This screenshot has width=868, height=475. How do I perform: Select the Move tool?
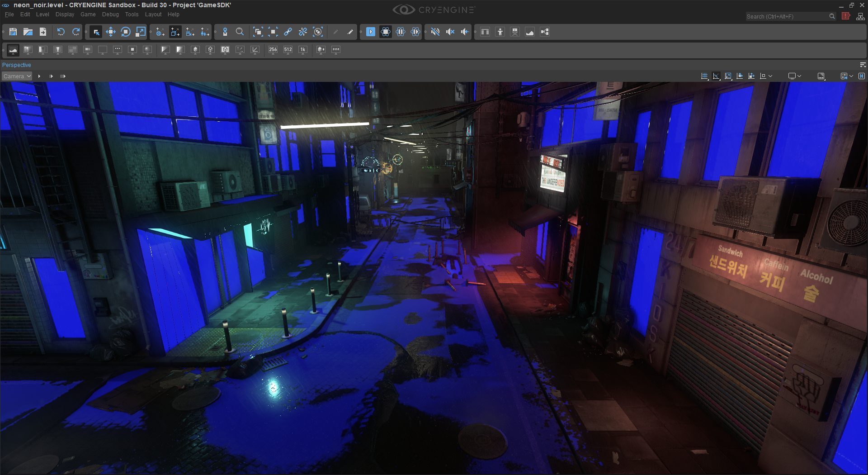pyautogui.click(x=111, y=32)
